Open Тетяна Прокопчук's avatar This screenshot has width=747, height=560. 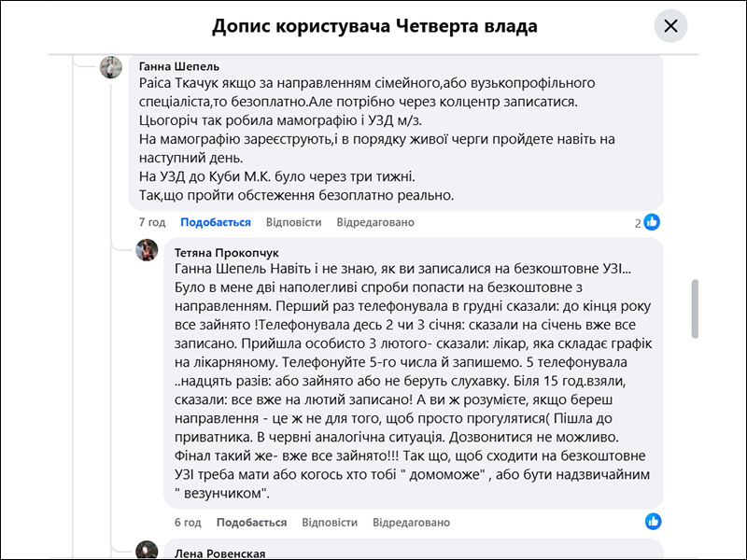tap(147, 250)
